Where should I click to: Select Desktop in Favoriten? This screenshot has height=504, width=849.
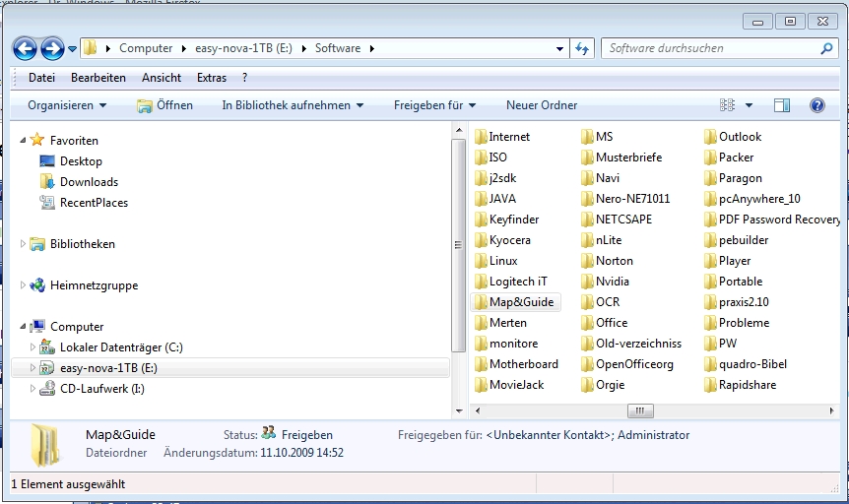tap(81, 160)
